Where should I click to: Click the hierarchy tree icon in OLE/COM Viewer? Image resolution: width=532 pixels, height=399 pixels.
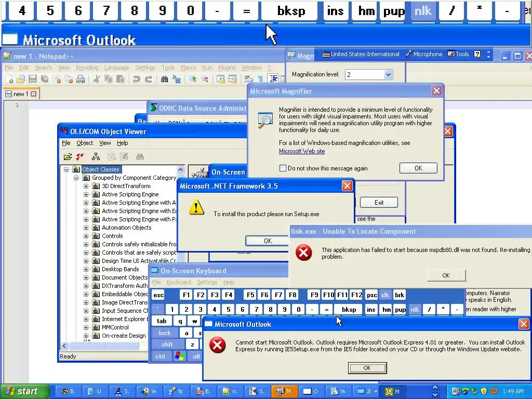(96, 157)
